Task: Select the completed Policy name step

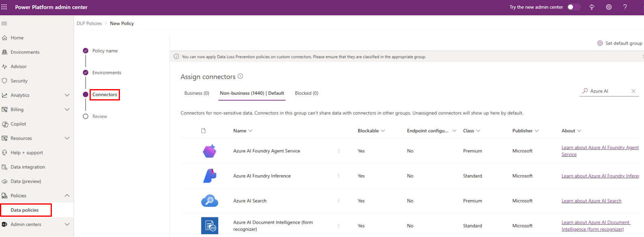Action: pyautogui.click(x=86, y=51)
